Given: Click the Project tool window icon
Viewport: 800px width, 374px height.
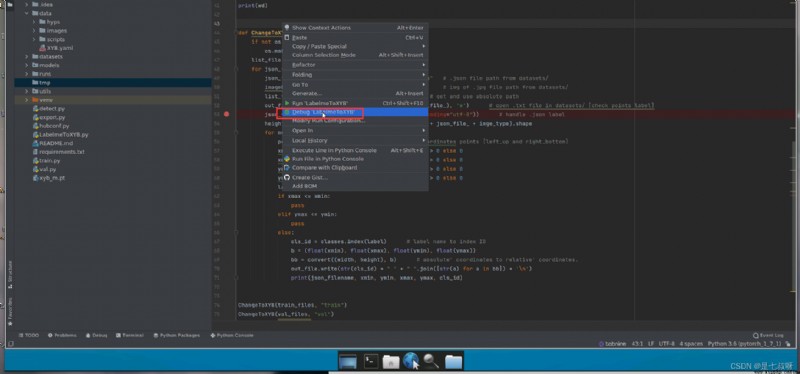Looking at the screenshot, I should point(10,4).
